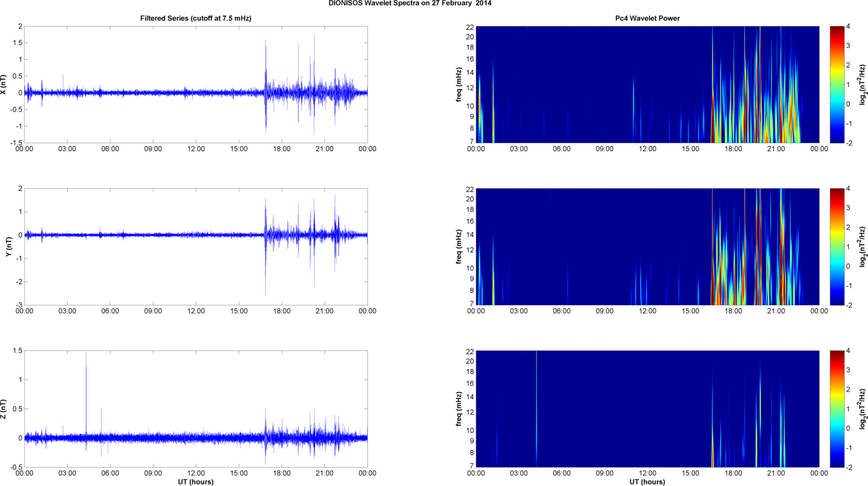Click the DIONISOS Wavelet Spectra figure title
The height and width of the screenshot is (486, 868).
pyautogui.click(x=410, y=3)
